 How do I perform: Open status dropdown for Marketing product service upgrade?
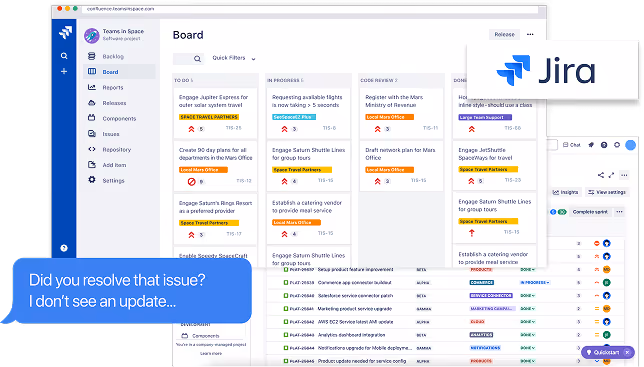[x=528, y=309]
